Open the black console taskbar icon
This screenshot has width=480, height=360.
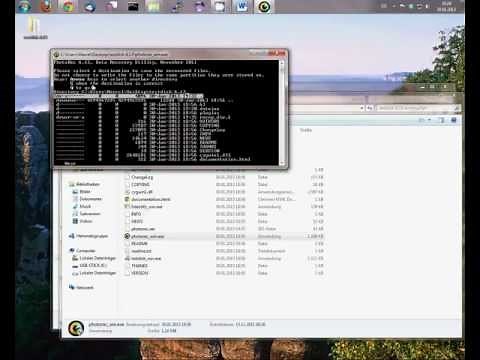coord(133,6)
